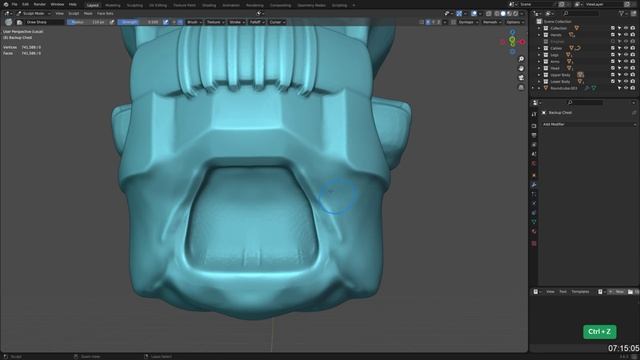Open the Help menu

[x=73, y=4]
